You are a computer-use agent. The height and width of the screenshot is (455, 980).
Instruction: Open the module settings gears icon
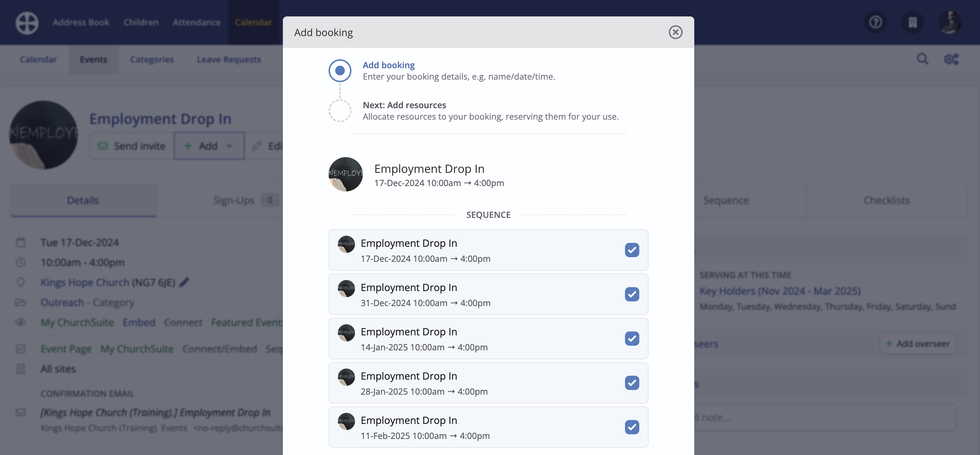[x=951, y=59]
